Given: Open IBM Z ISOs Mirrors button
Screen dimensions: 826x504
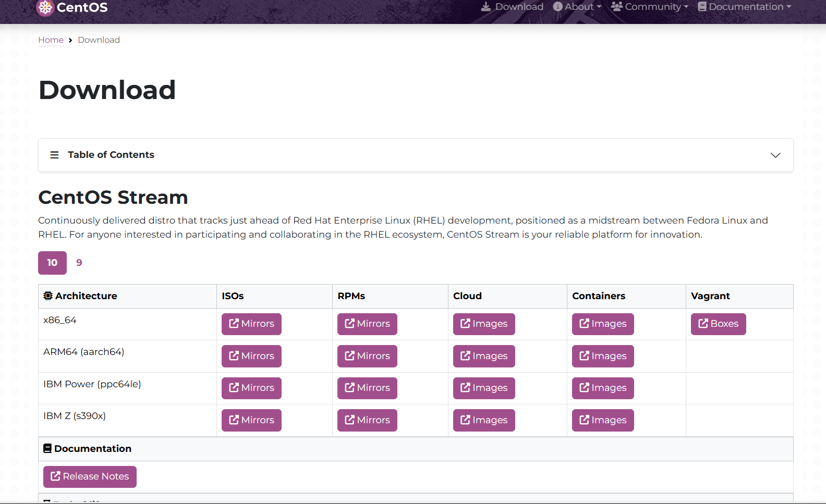Looking at the screenshot, I should pyautogui.click(x=251, y=421).
